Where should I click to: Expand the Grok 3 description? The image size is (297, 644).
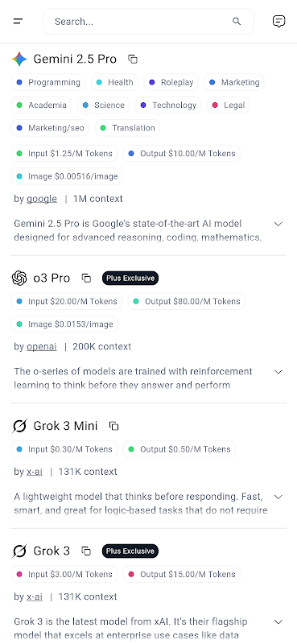278,621
